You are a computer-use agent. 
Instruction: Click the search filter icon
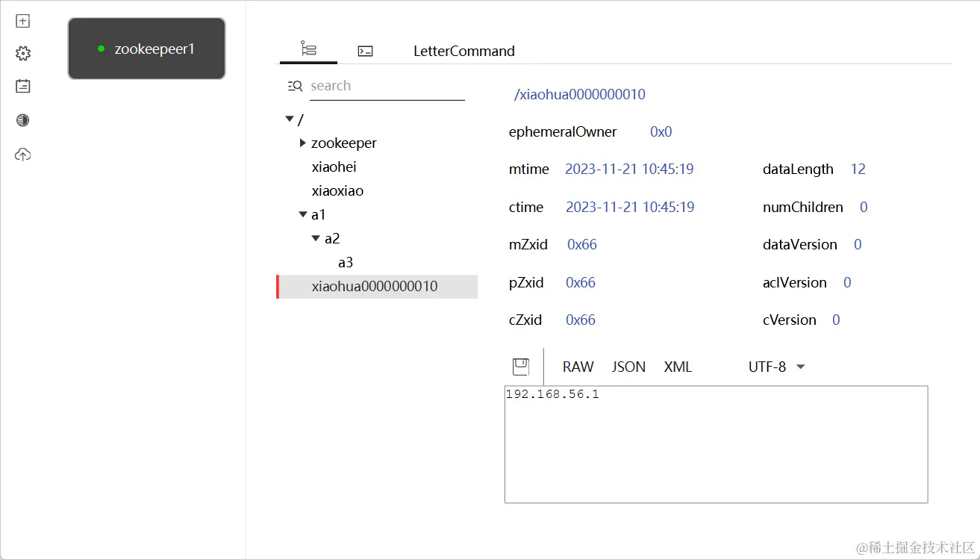tap(295, 86)
